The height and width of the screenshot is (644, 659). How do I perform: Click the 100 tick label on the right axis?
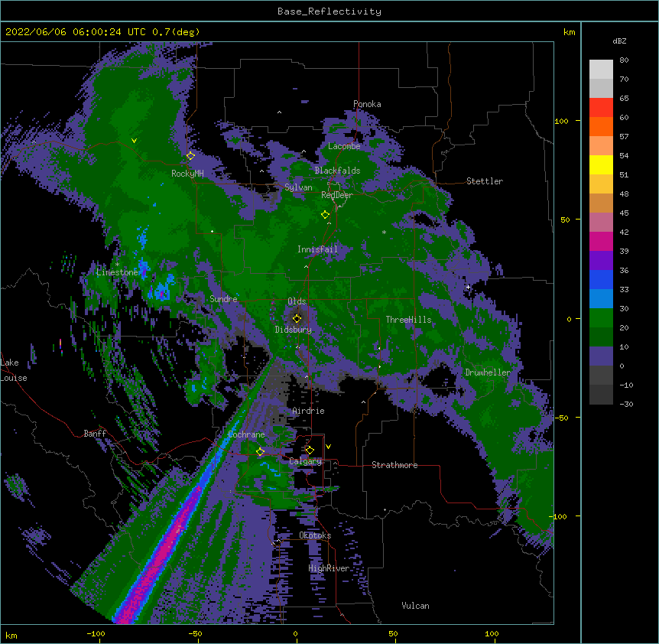(x=561, y=122)
